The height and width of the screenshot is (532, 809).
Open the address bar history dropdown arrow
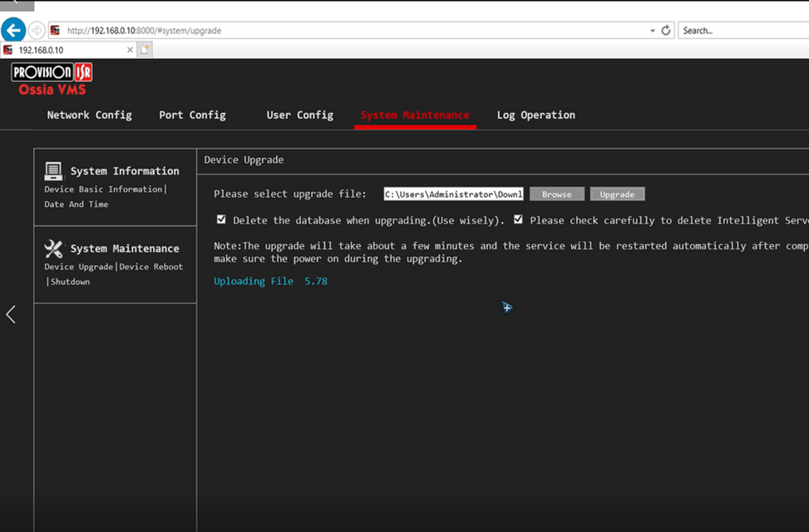point(653,31)
